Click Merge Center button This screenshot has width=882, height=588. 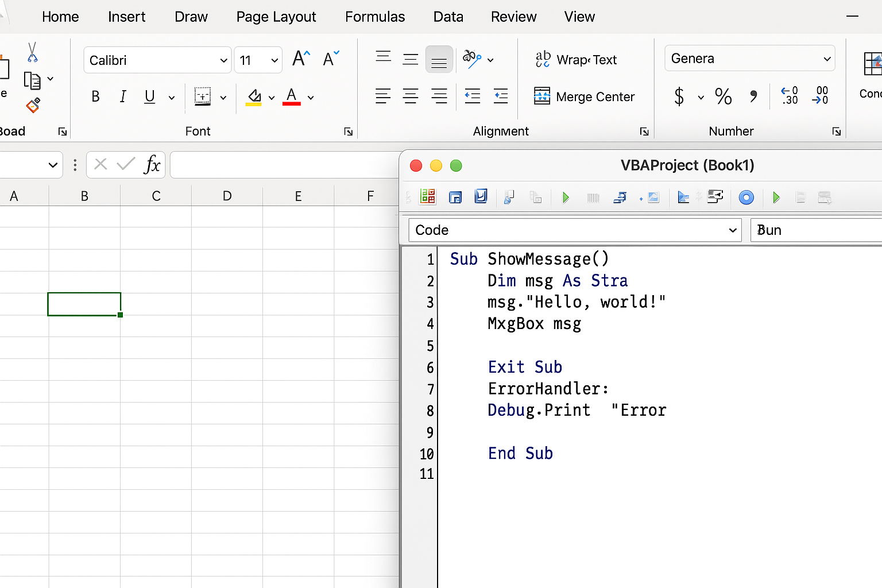tap(584, 96)
